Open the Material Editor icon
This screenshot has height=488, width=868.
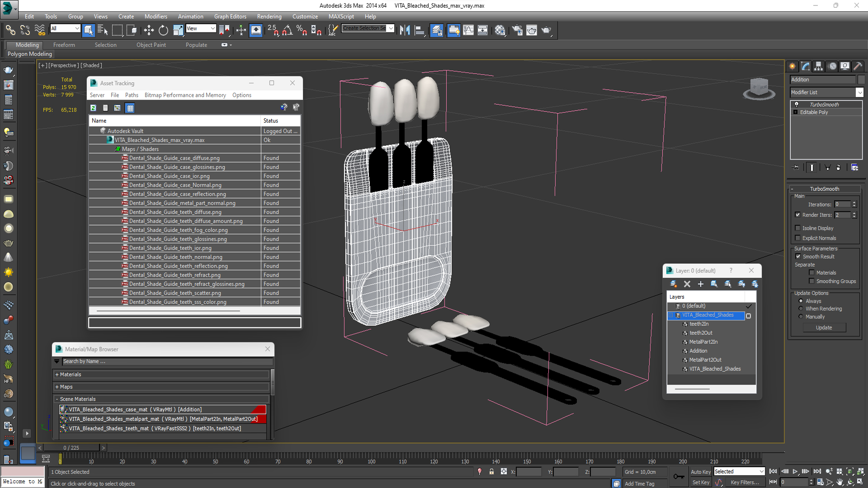[x=500, y=30]
